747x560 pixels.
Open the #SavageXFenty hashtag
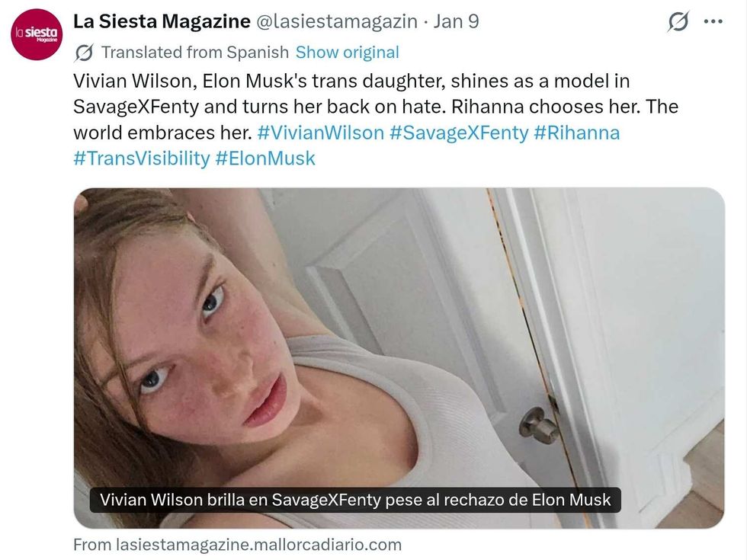459,133
